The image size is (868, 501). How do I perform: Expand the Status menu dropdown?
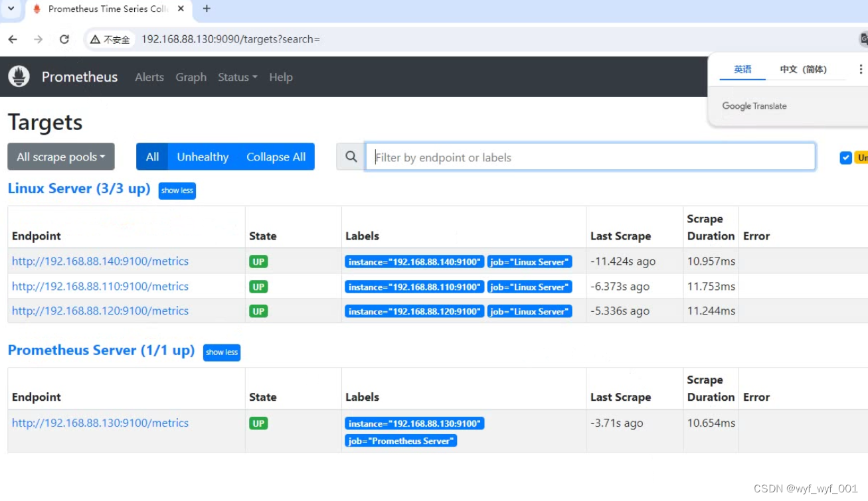click(237, 77)
